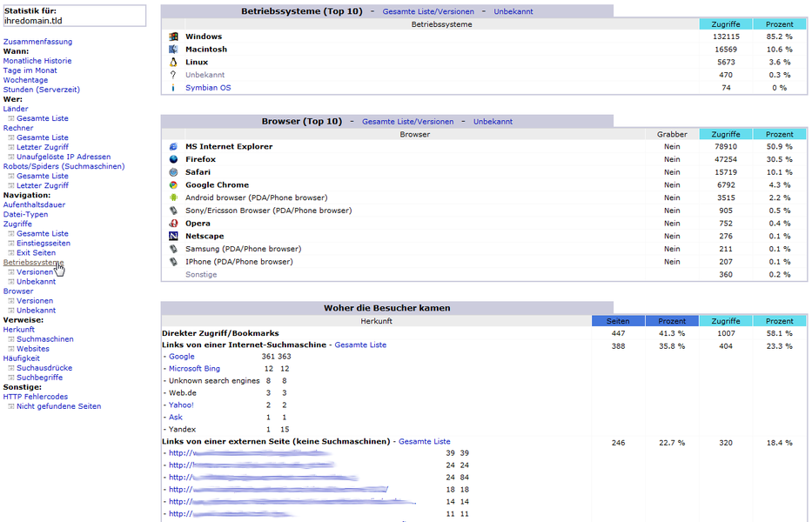Viewport: 812px width, 522px height.
Task: Open Datei-Typen statistics
Action: (25, 214)
